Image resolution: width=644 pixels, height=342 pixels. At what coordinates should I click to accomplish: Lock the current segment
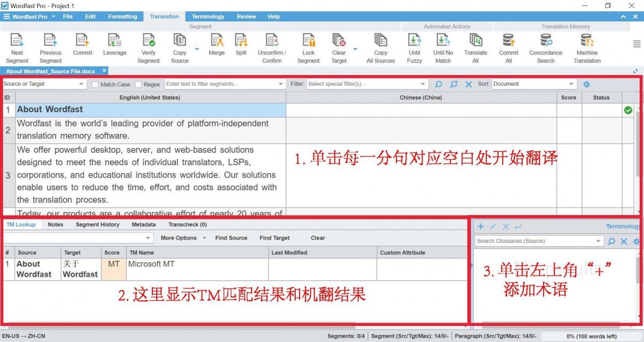pyautogui.click(x=309, y=48)
